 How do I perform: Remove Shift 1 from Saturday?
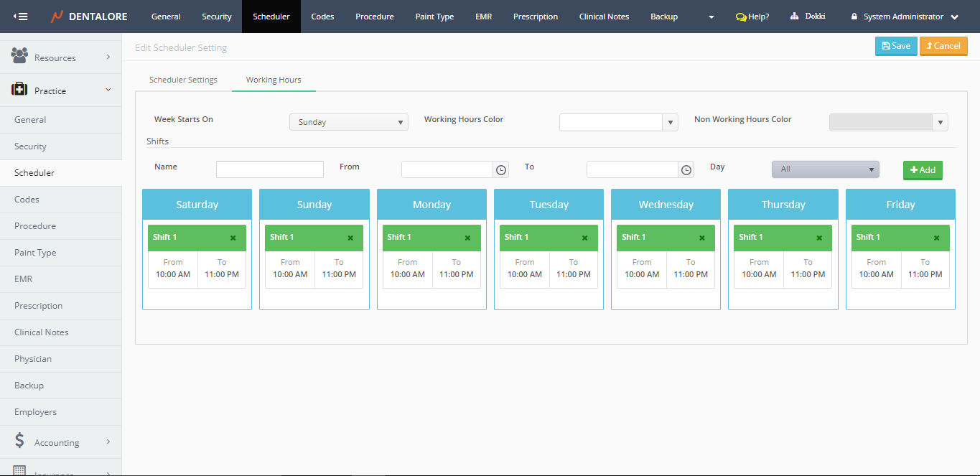point(233,238)
